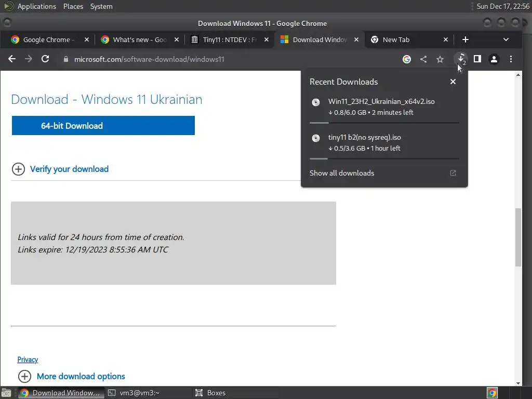Close the Google Chrome tab

click(x=87, y=39)
